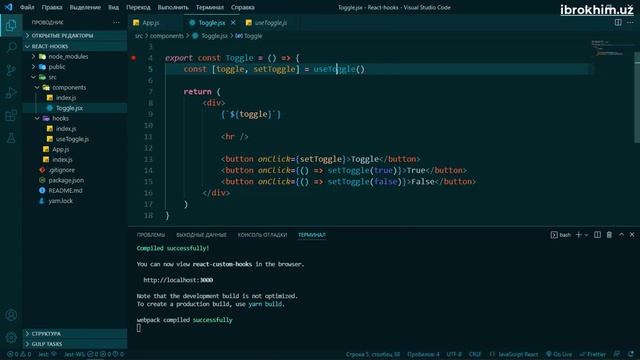Screen dimensions: 640x360
Task: Maximize the panel with chevron up
Action: click(621, 235)
